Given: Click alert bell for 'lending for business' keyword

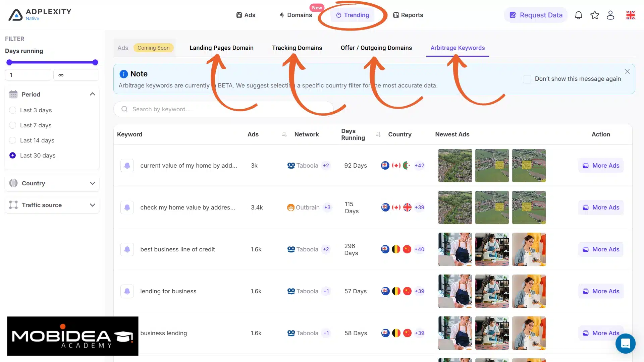Looking at the screenshot, I should click(x=127, y=291).
